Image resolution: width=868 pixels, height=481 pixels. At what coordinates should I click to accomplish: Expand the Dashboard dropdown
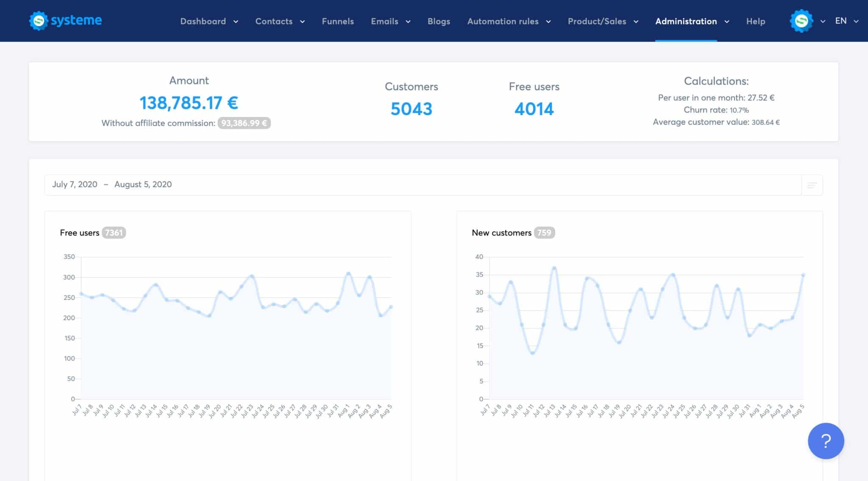pos(209,21)
